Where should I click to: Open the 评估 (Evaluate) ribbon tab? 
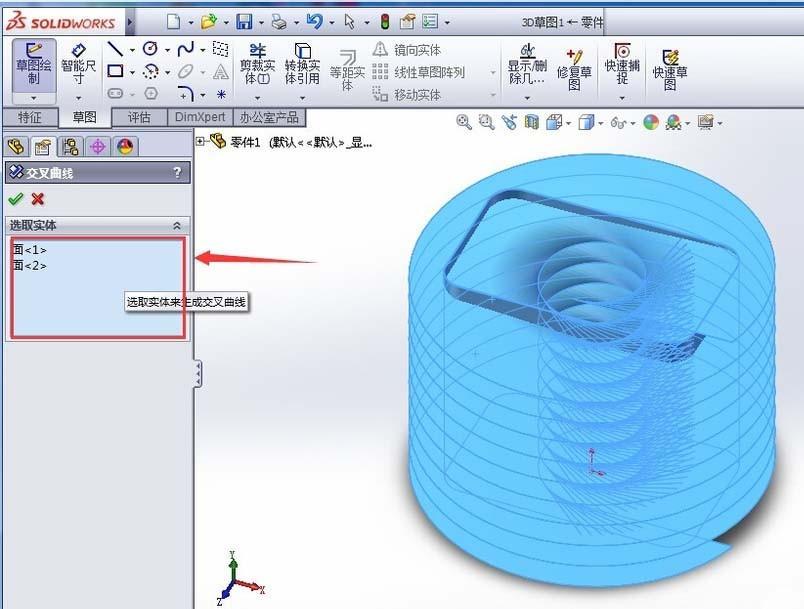141,116
